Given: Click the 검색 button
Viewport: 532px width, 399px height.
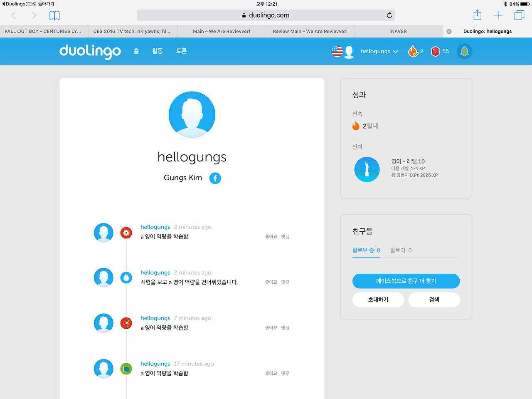Looking at the screenshot, I should click(434, 300).
